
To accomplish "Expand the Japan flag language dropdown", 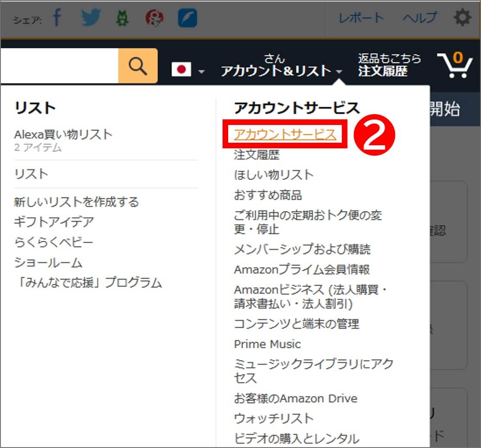I will pos(188,70).
